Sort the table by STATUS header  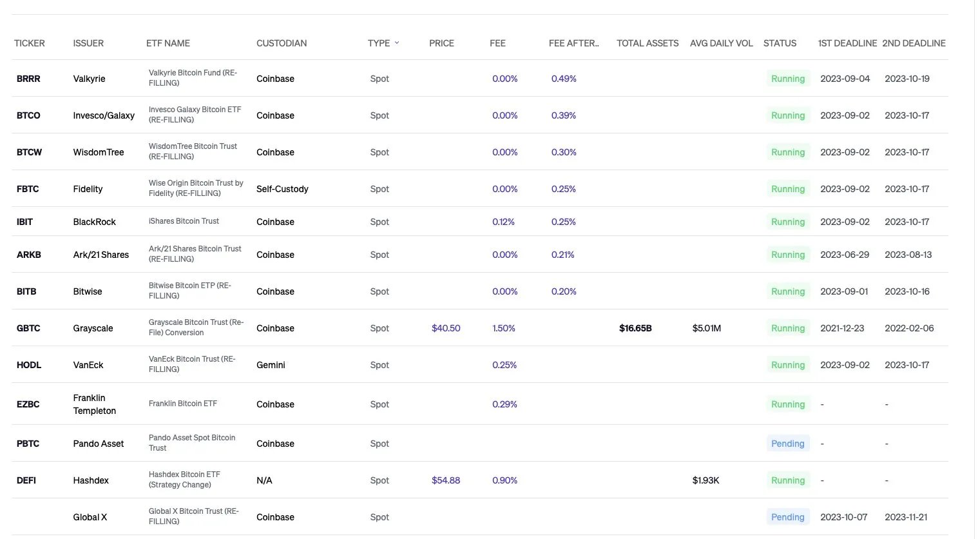780,43
